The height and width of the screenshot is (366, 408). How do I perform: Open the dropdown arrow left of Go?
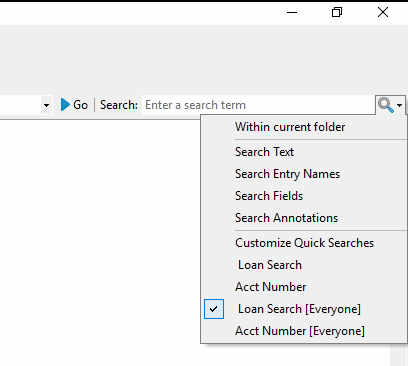(x=46, y=105)
